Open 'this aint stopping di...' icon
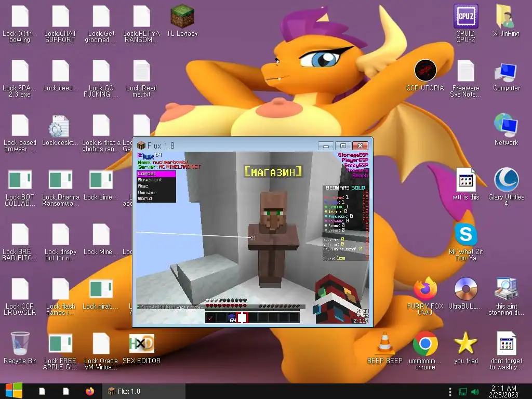532x399 pixels. [506, 289]
